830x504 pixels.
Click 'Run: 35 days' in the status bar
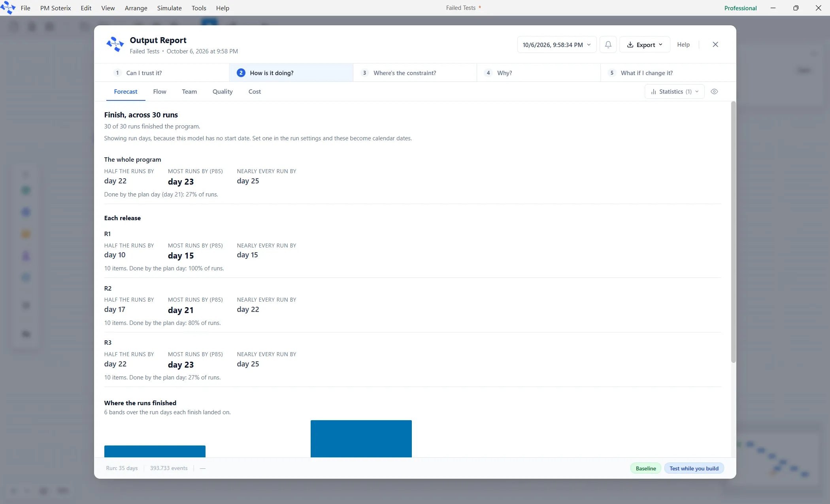(122, 468)
